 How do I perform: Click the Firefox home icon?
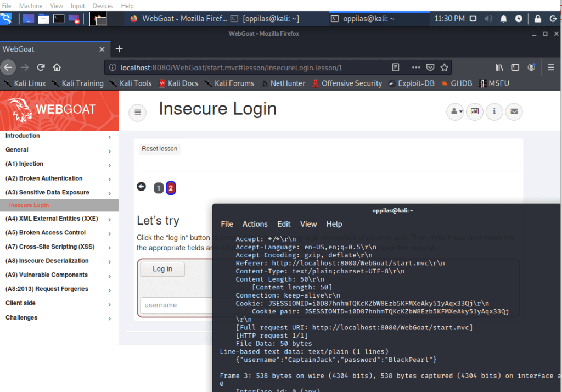(57, 68)
